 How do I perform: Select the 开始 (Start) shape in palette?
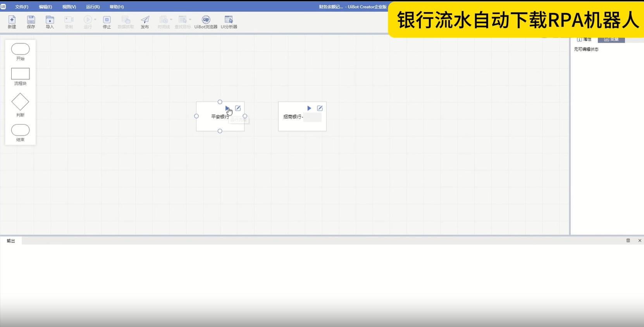(21, 49)
